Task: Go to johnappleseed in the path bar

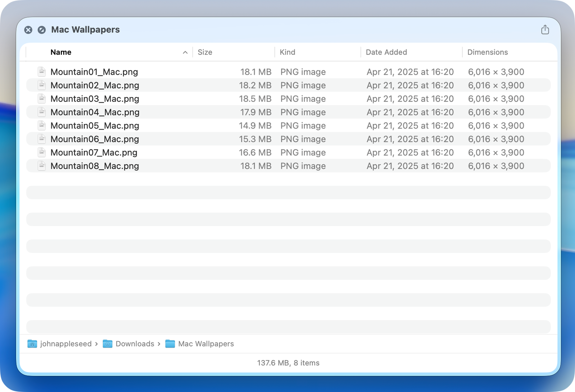Action: point(66,344)
